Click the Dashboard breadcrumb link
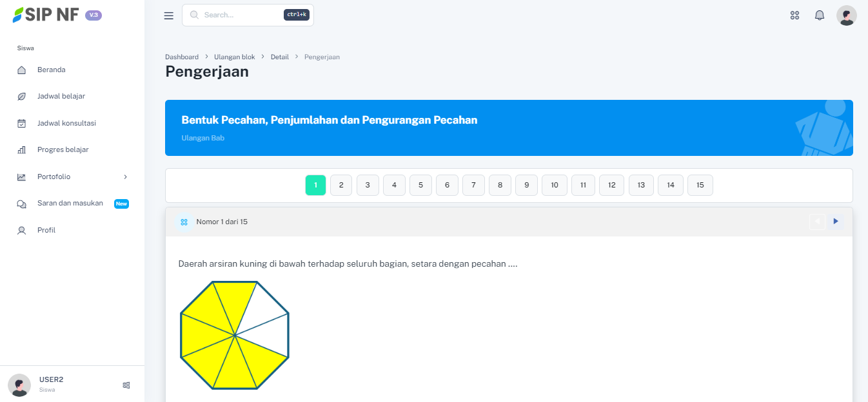 pyautogui.click(x=182, y=57)
